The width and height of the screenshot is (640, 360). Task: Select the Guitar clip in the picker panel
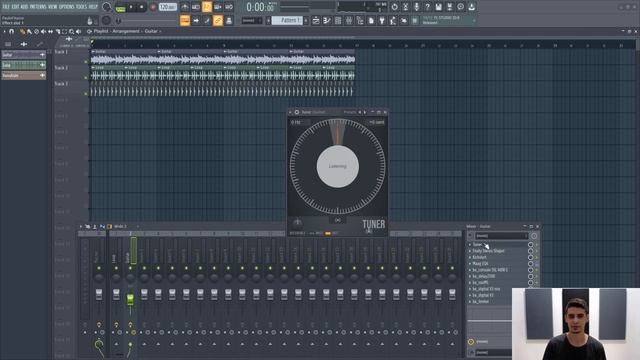pyautogui.click(x=24, y=54)
